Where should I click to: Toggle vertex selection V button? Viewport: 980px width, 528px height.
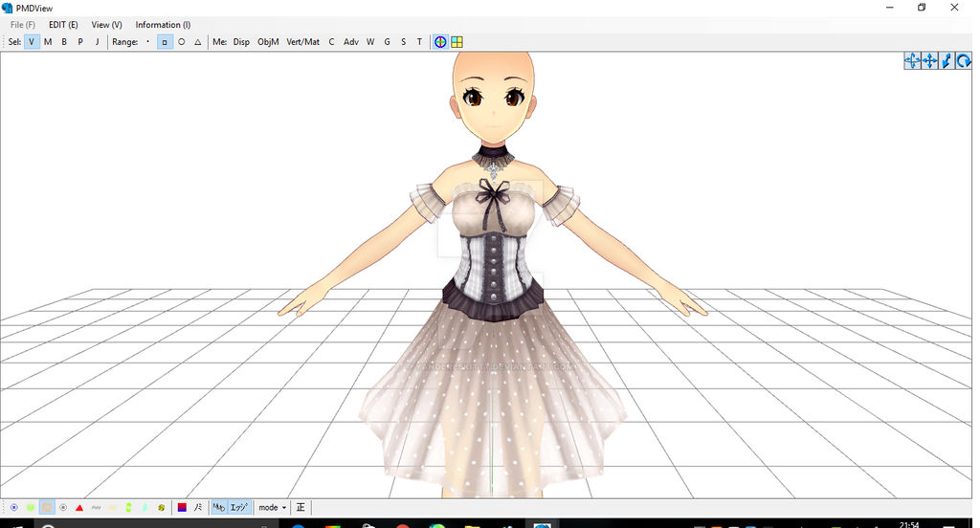[32, 42]
